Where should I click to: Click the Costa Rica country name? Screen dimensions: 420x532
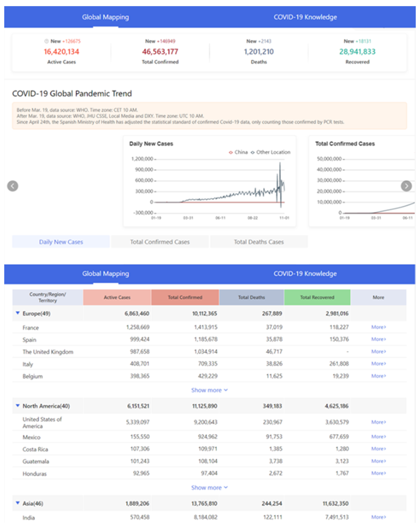point(35,449)
